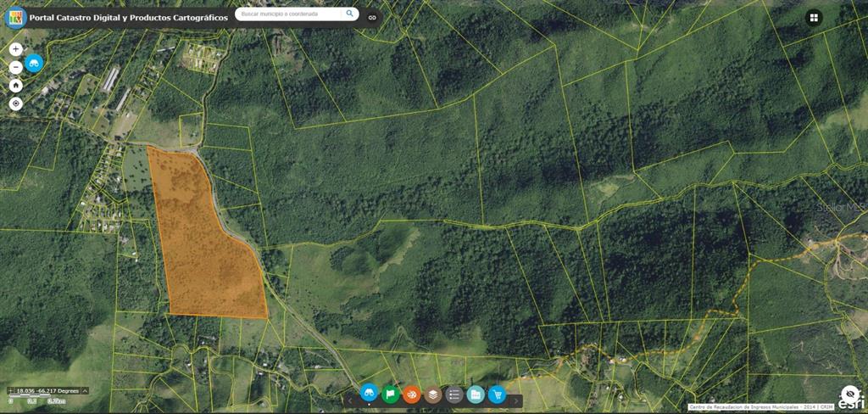
Task: Open the teal folder widget
Action: pyautogui.click(x=476, y=394)
